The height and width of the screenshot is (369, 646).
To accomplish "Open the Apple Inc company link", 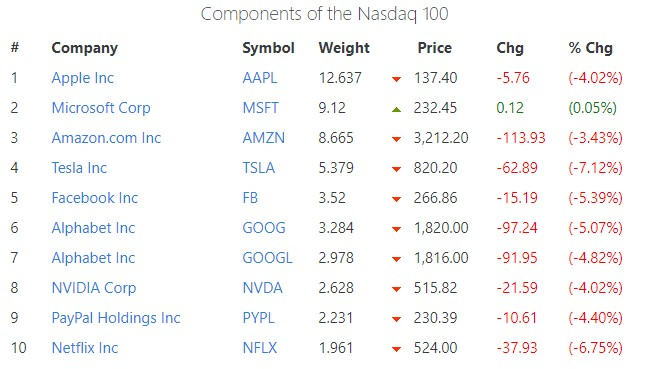I will click(x=82, y=78).
